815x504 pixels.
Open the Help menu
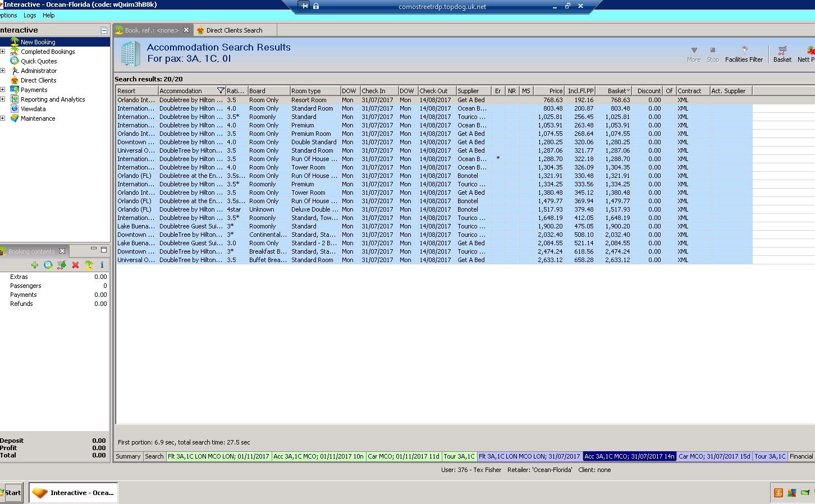point(49,15)
